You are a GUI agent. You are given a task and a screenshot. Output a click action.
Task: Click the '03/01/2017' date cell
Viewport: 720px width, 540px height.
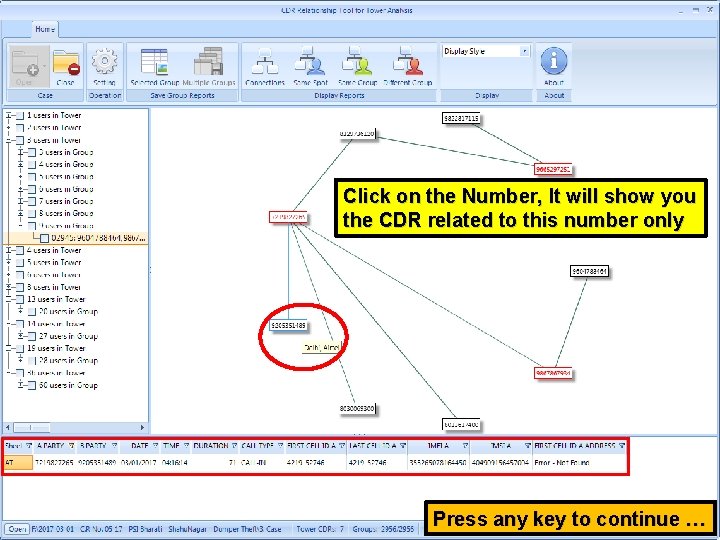pyautogui.click(x=139, y=463)
